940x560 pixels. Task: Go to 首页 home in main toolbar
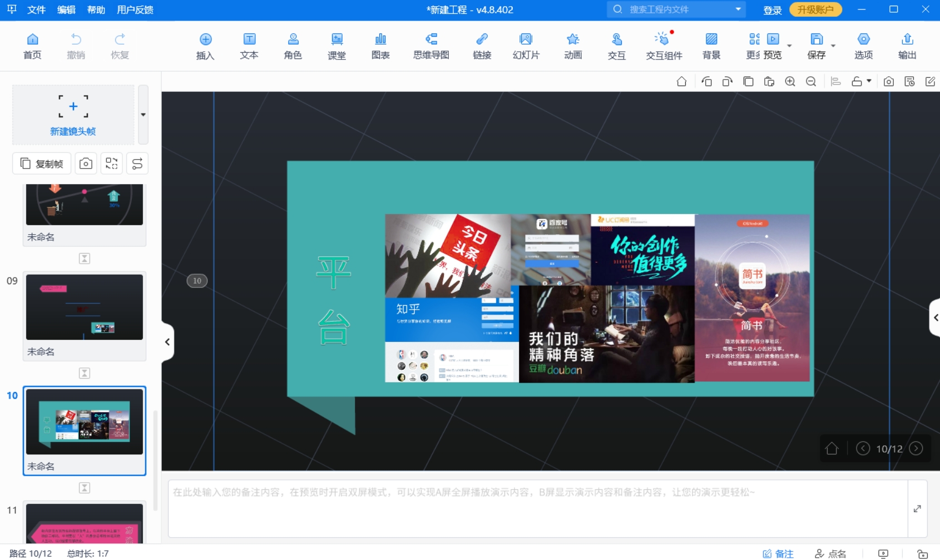click(32, 46)
